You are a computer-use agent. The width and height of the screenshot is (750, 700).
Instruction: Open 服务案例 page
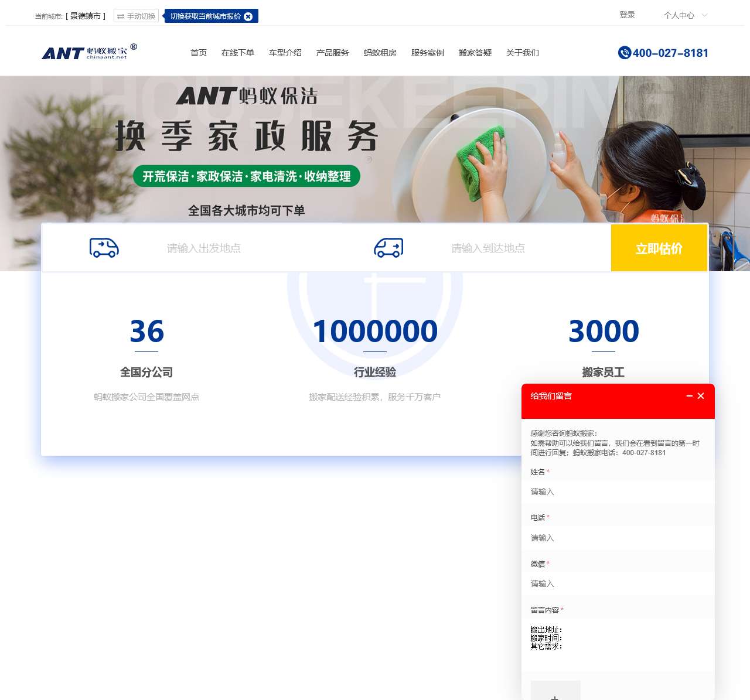428,53
